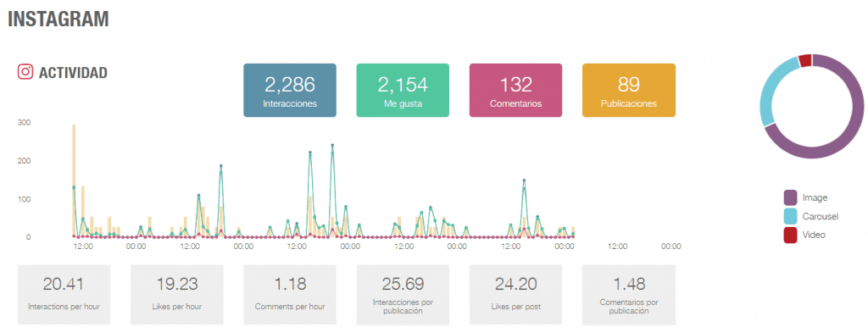Toggle the Carousel legend blue swatch
Viewport: 868px width, 327px height.
click(x=791, y=216)
